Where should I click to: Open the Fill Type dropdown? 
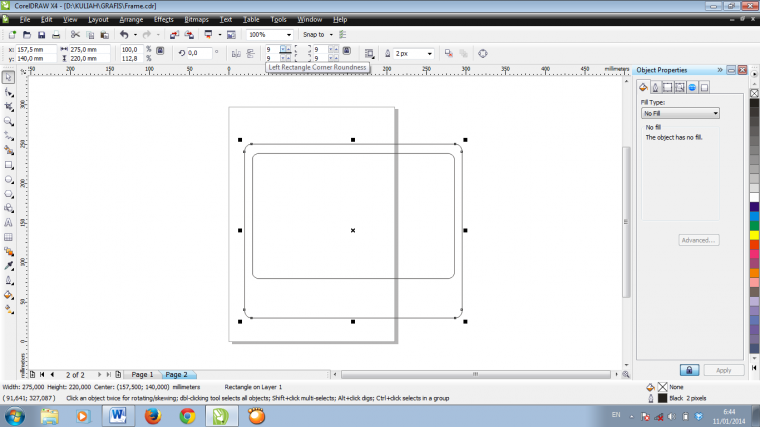pos(680,113)
